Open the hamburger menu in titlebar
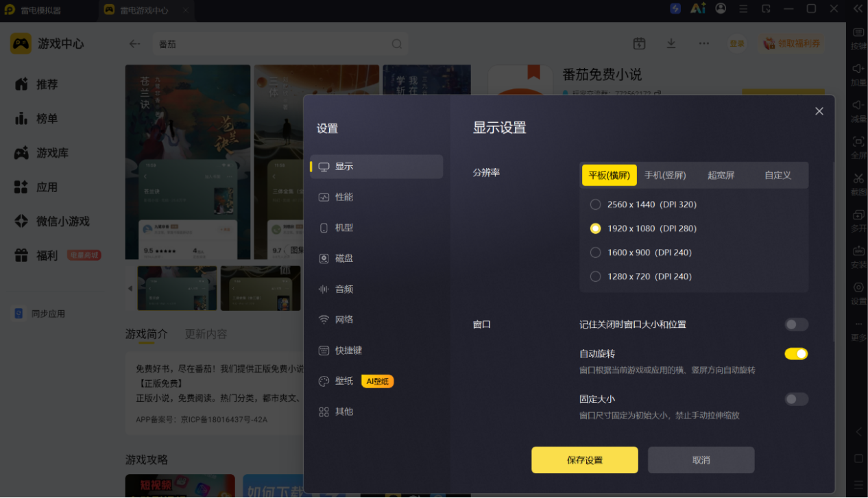868x498 pixels. (x=743, y=9)
